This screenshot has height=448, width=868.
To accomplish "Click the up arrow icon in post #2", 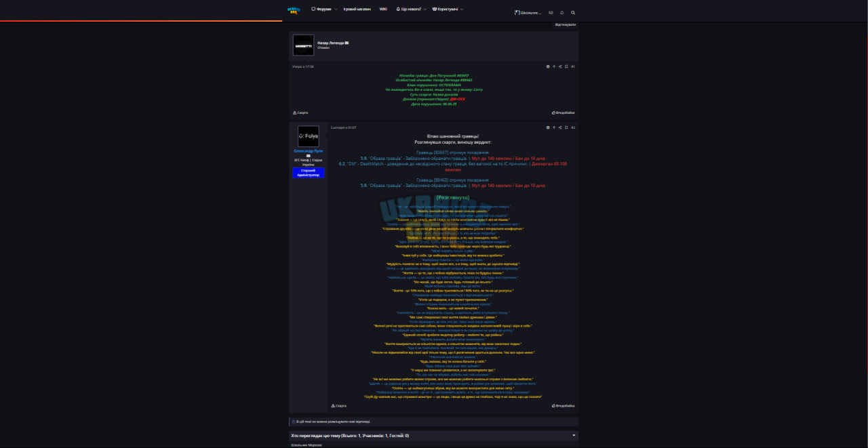I will pos(554,127).
